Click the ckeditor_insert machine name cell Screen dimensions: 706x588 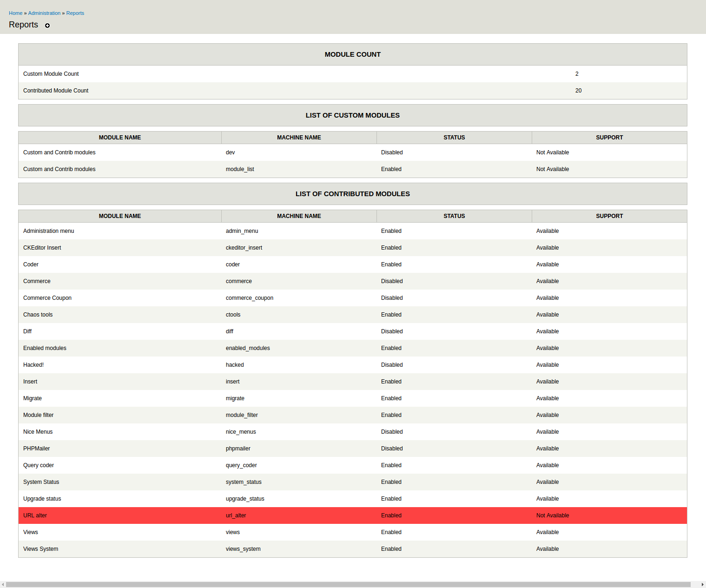[x=244, y=248]
